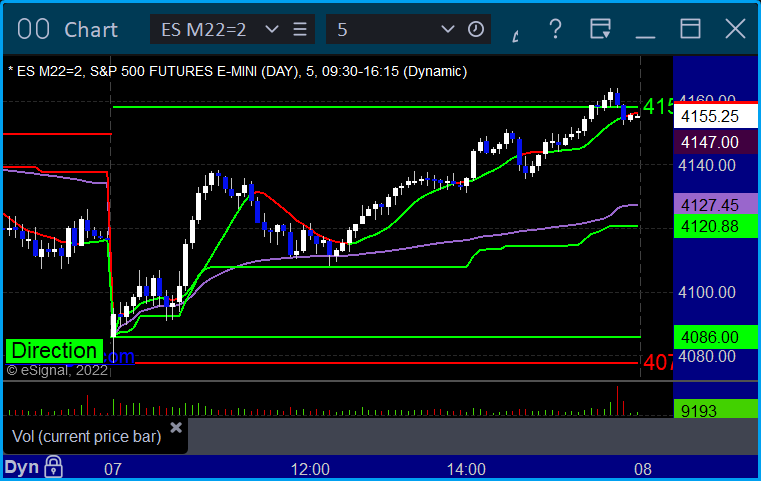Click the eSignal, 2022 copyright text
This screenshot has height=481, width=761.
click(x=57, y=370)
